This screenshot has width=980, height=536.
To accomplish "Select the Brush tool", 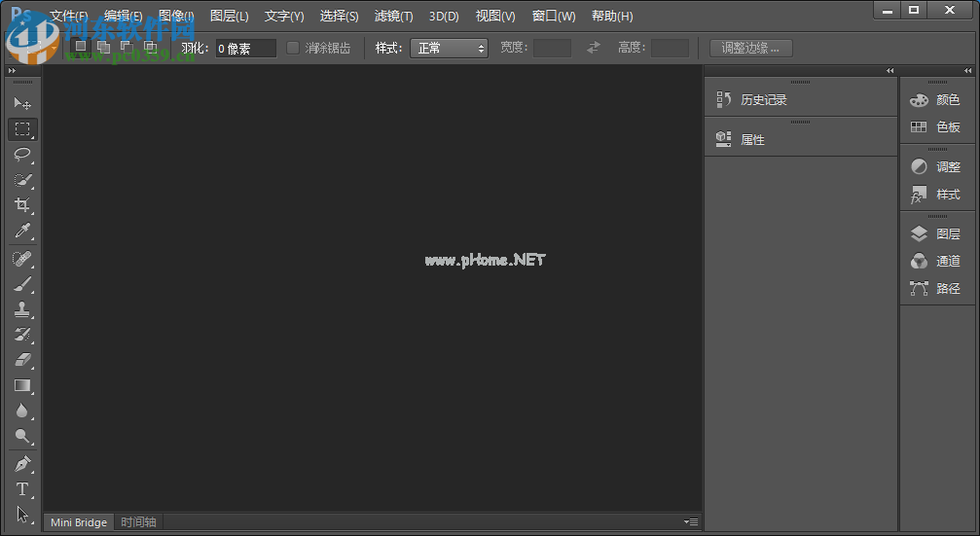I will [22, 284].
